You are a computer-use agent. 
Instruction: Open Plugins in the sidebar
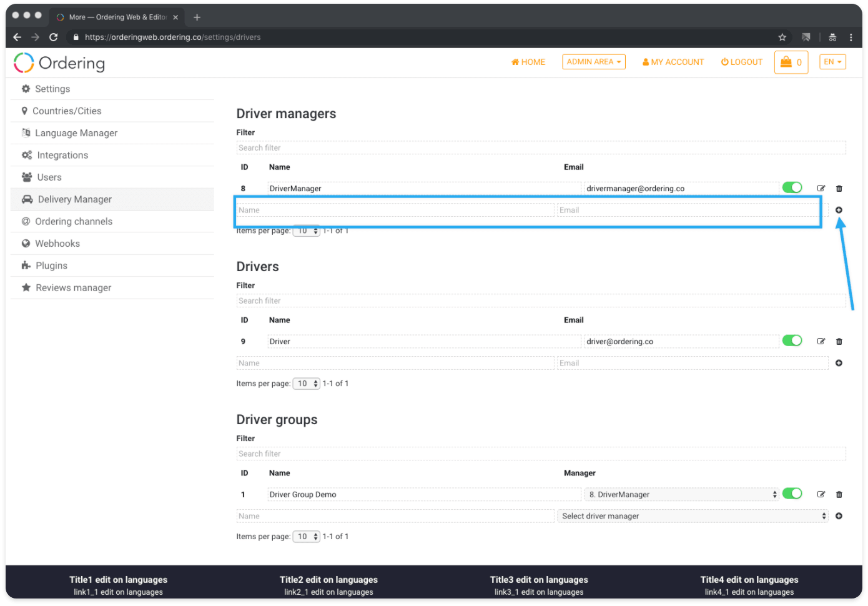[x=112, y=266]
